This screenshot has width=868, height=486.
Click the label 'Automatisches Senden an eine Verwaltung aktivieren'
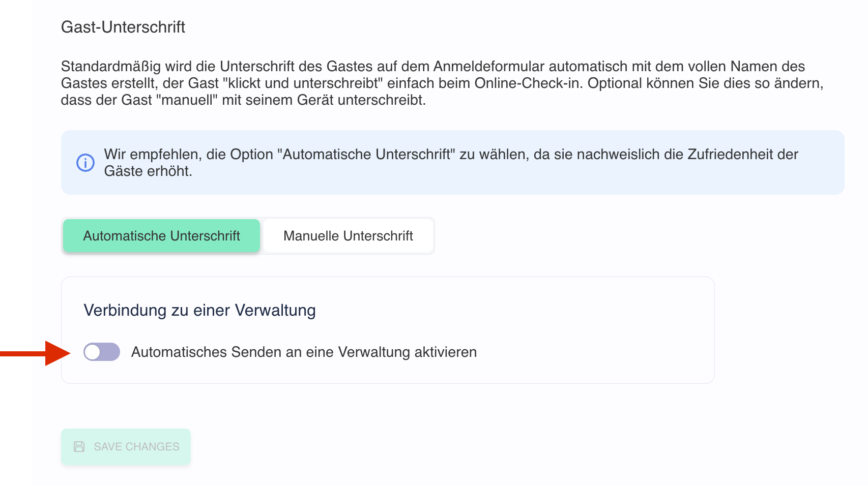304,352
